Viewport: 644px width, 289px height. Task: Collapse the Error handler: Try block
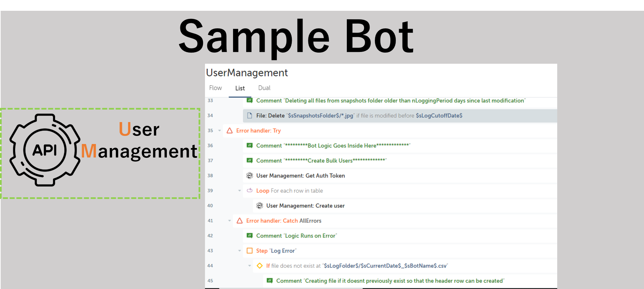point(220,131)
